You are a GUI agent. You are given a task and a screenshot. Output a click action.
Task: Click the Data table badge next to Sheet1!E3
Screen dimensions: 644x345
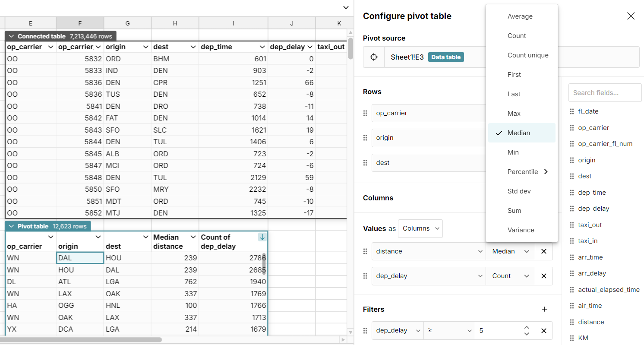(446, 57)
